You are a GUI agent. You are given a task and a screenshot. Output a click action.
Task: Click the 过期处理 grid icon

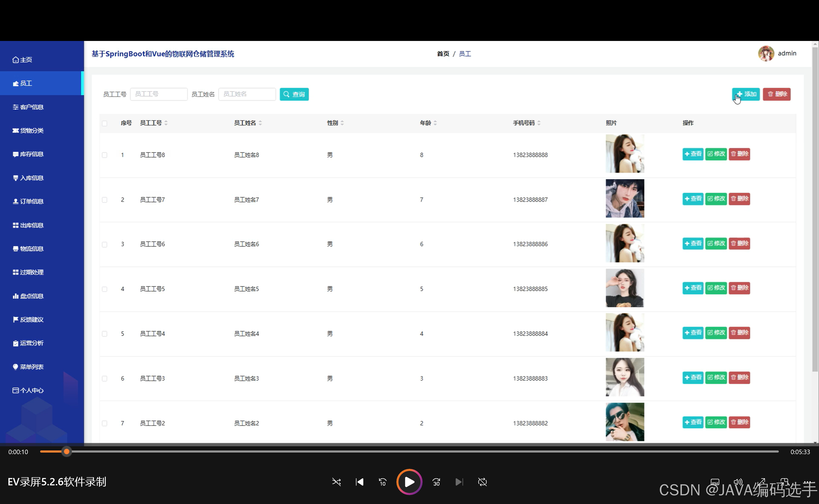[x=15, y=272]
